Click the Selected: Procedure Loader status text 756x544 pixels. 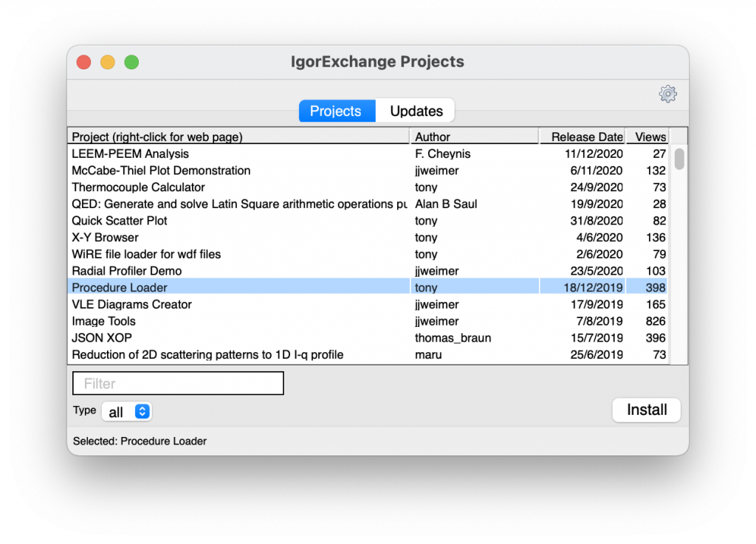point(140,441)
